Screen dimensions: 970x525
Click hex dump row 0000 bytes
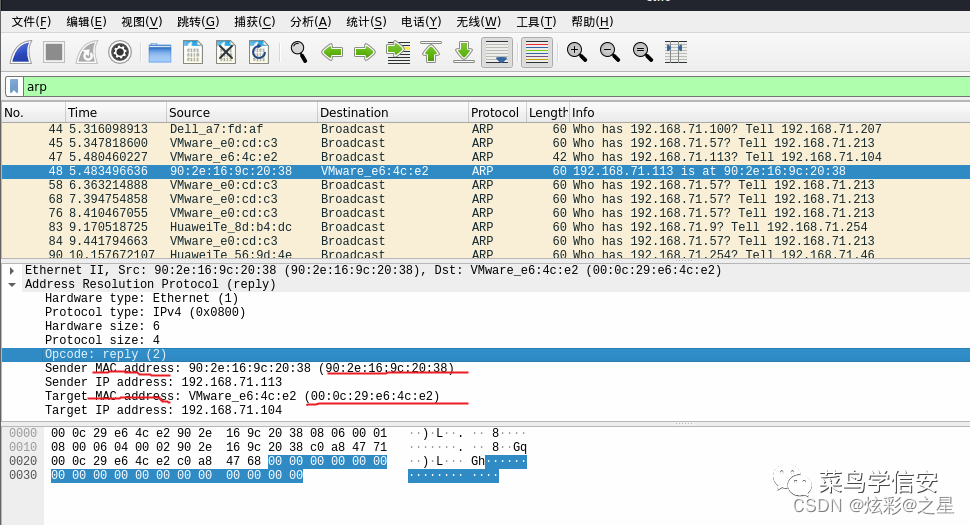tap(219, 433)
